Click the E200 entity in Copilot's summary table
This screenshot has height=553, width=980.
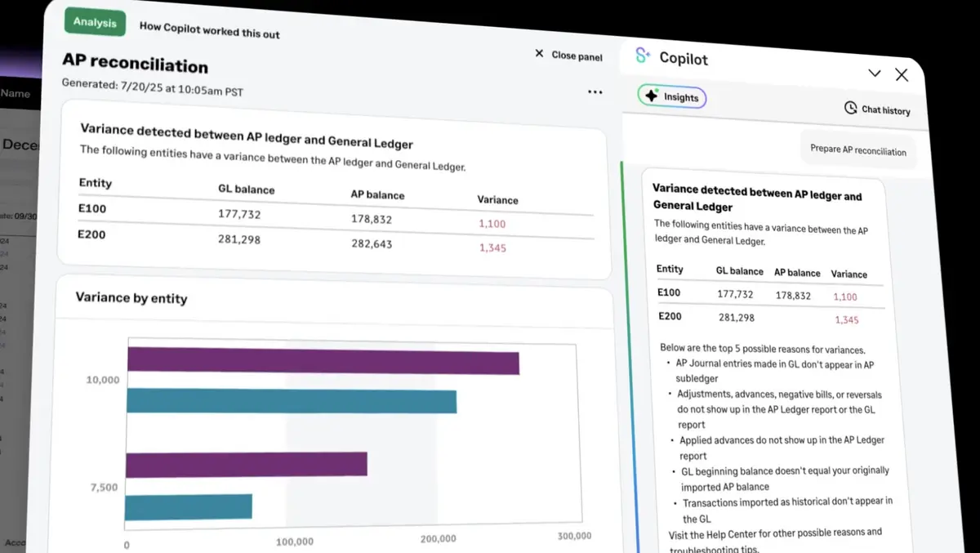point(668,317)
